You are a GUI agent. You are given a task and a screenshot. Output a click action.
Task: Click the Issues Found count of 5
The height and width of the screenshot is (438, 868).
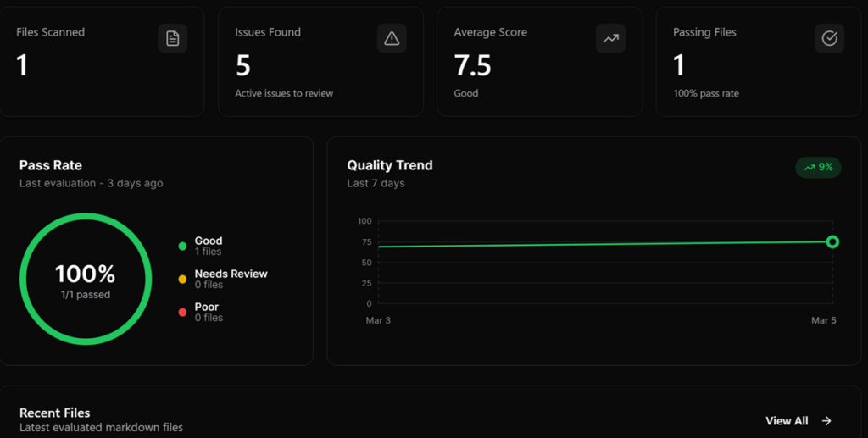pyautogui.click(x=243, y=65)
